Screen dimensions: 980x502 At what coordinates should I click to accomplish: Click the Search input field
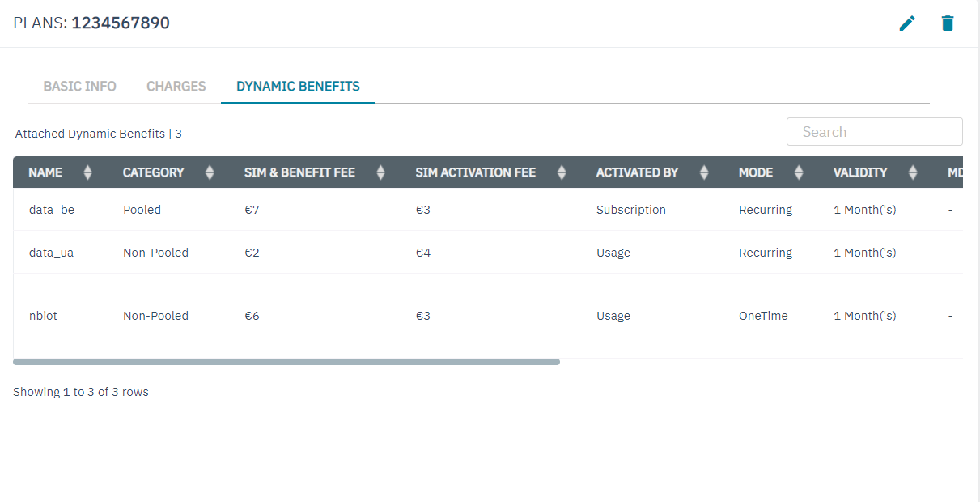[874, 132]
